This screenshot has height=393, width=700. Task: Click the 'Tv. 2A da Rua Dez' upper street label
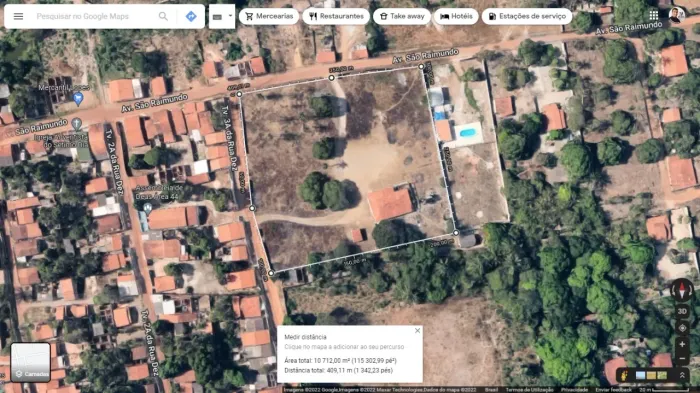(x=114, y=161)
